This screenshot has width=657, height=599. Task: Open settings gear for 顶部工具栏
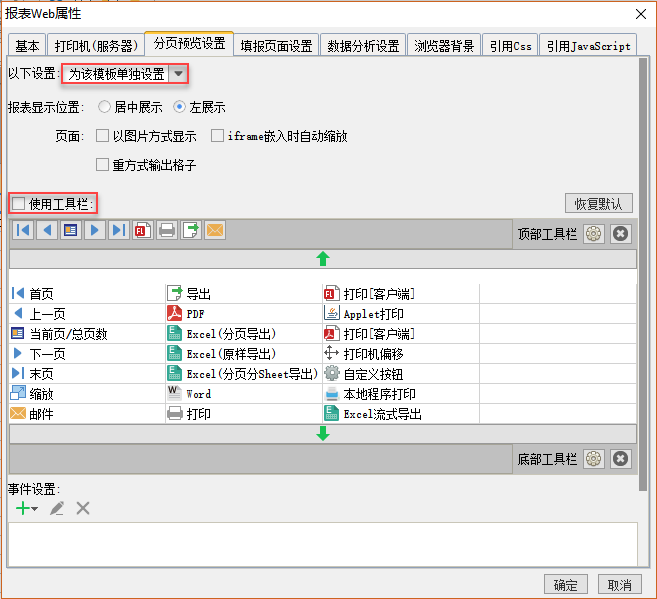pos(593,234)
